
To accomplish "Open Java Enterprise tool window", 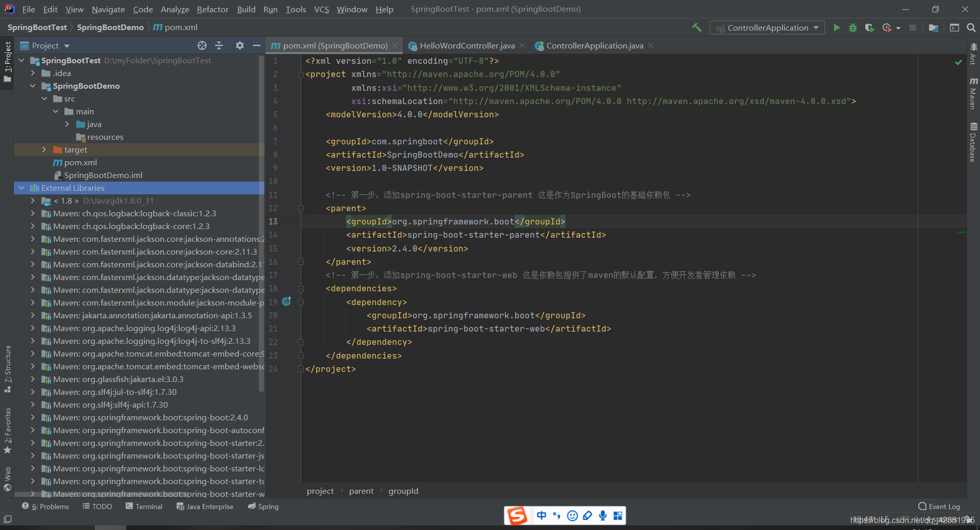I will pos(205,507).
